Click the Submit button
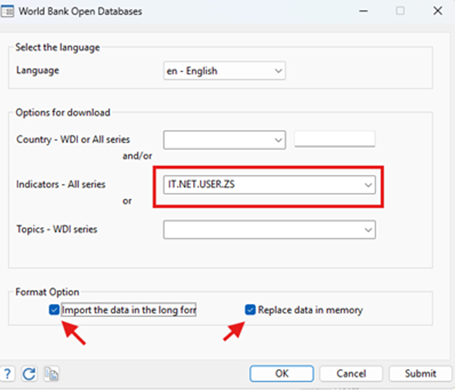The image size is (455, 390). [x=420, y=374]
